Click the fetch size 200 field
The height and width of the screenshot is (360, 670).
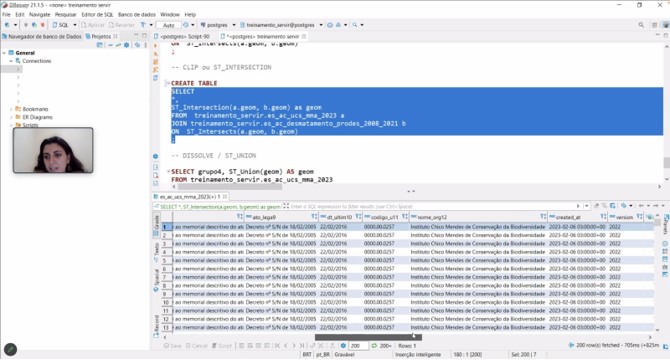coord(358,345)
